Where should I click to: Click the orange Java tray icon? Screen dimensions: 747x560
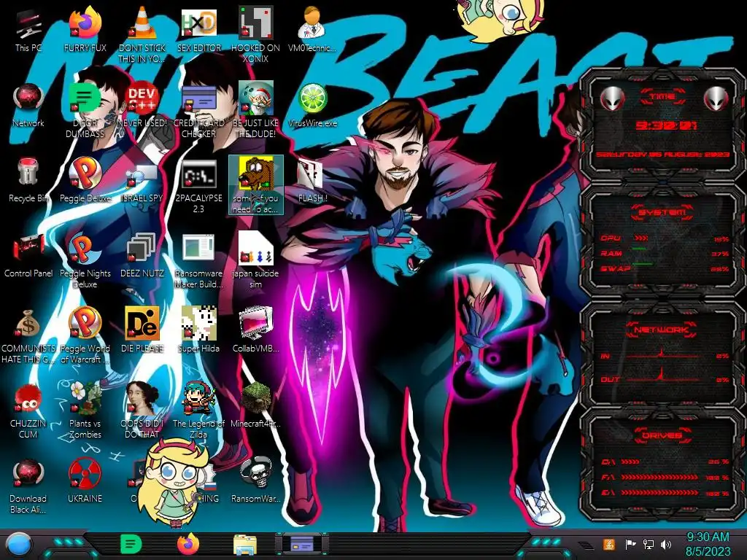point(609,544)
